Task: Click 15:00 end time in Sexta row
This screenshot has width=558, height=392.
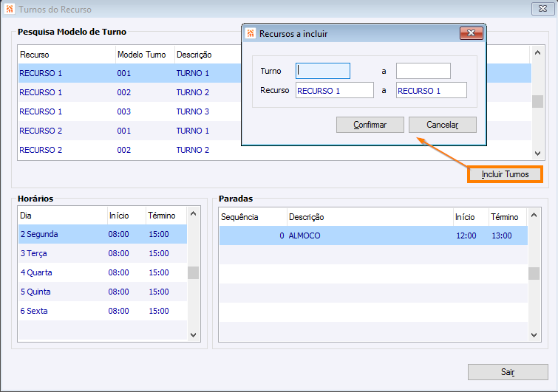Action: pyautogui.click(x=159, y=311)
